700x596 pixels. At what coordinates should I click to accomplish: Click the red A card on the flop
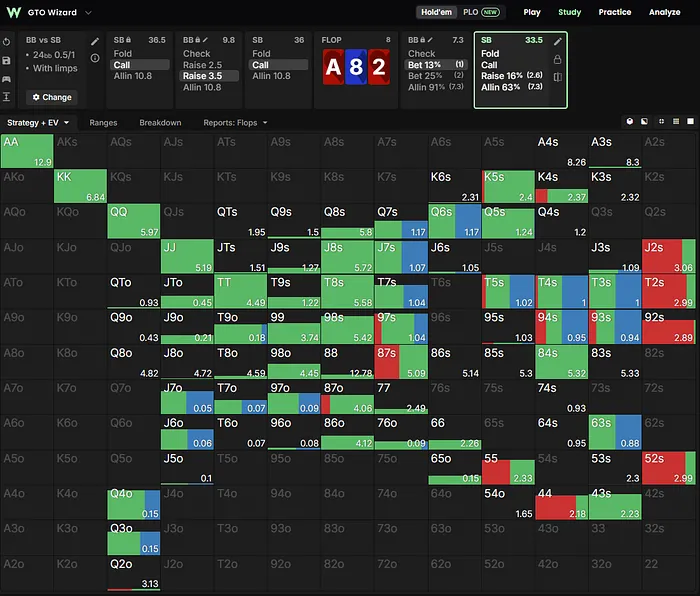pyautogui.click(x=333, y=67)
